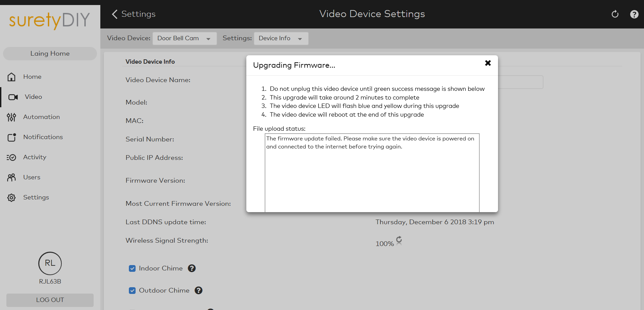Click the Settings gear icon in sidebar

coord(11,198)
